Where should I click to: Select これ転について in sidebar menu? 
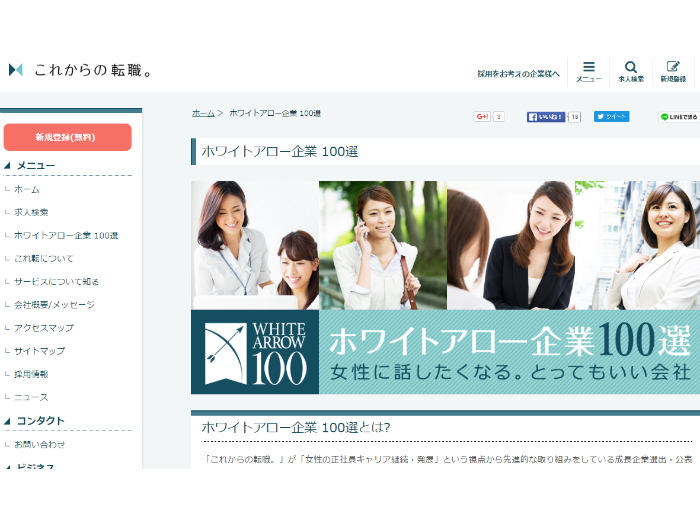click(43, 258)
